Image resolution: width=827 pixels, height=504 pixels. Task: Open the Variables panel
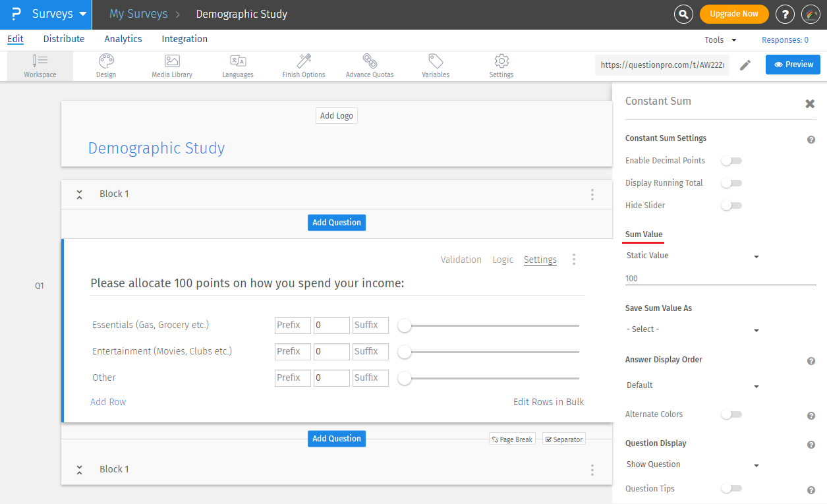435,66
